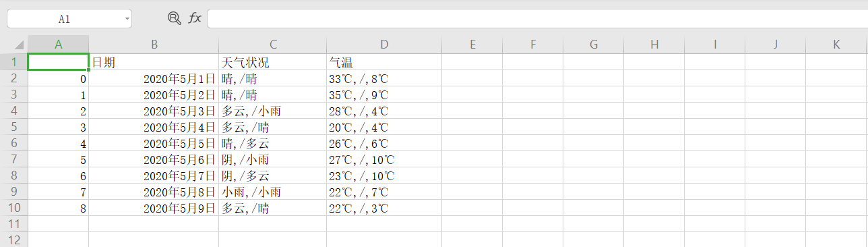Viewport: 868px width, 247px height.
Task: Click the 气温 header cell
Action: click(384, 62)
